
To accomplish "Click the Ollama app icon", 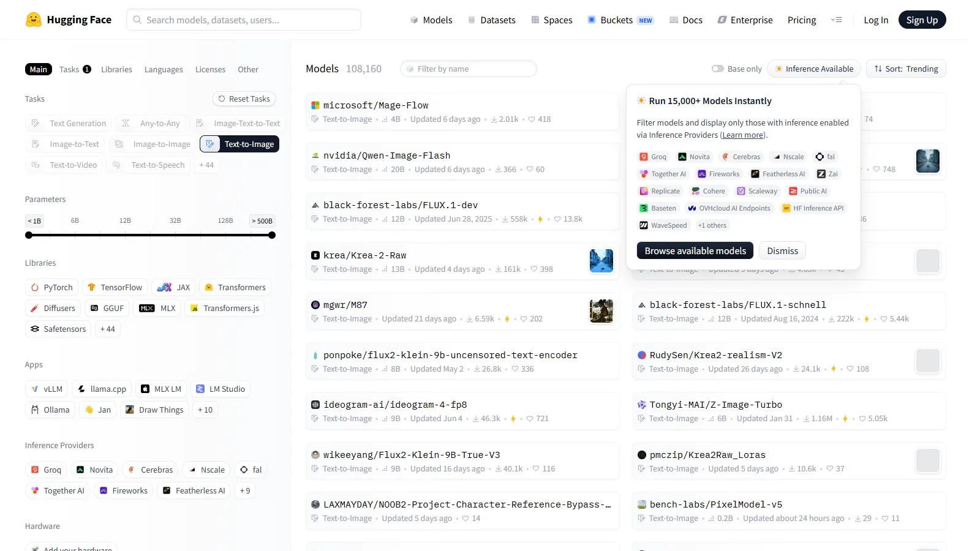I will click(35, 410).
